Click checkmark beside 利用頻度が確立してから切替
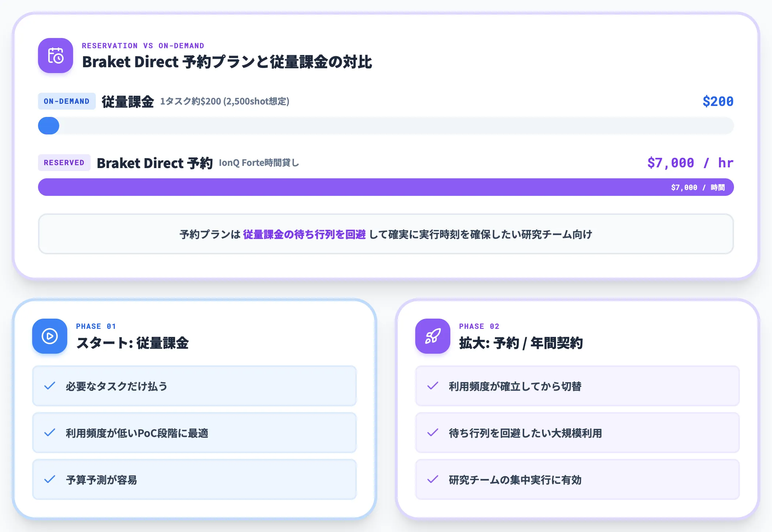The height and width of the screenshot is (532, 772). (x=433, y=386)
